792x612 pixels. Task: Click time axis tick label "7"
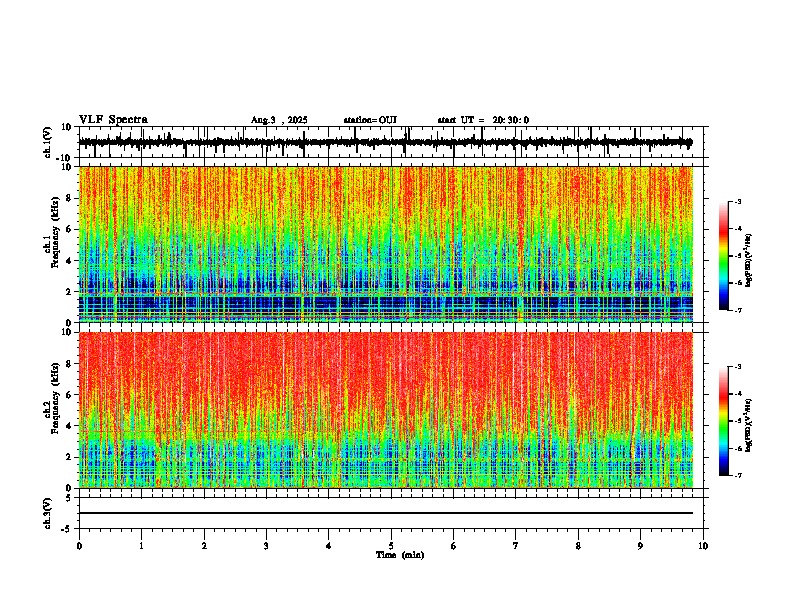tap(516, 546)
